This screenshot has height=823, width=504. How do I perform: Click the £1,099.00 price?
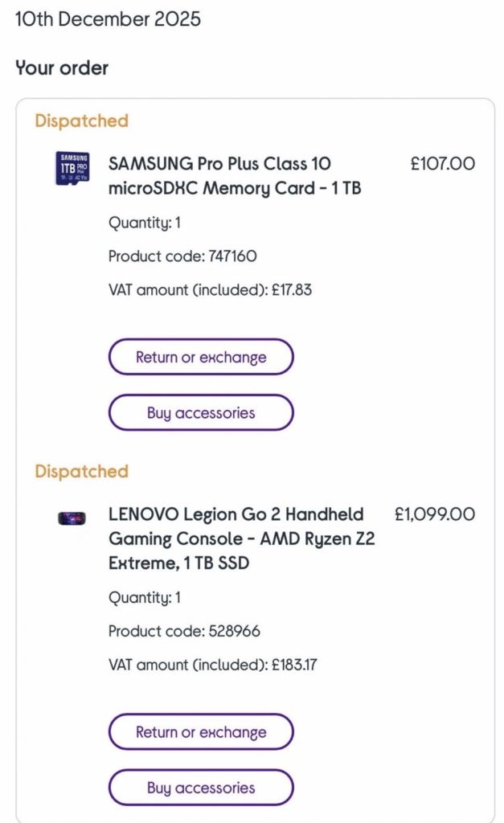point(434,514)
